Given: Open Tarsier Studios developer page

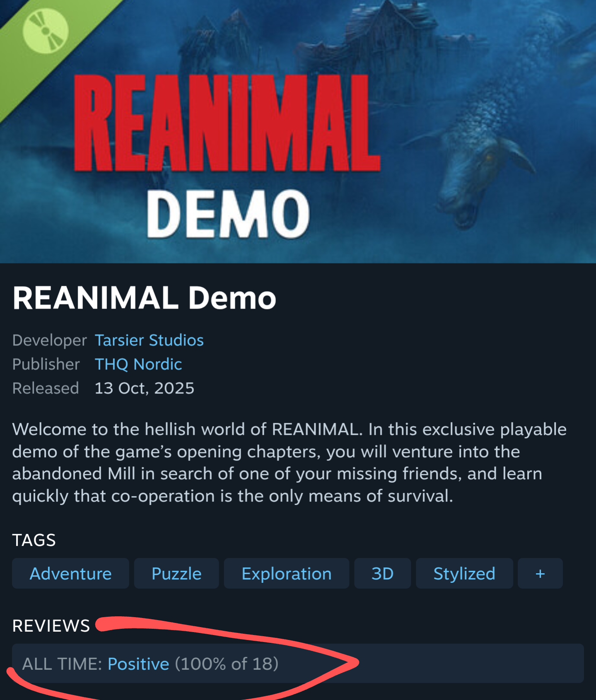Looking at the screenshot, I should [x=149, y=340].
